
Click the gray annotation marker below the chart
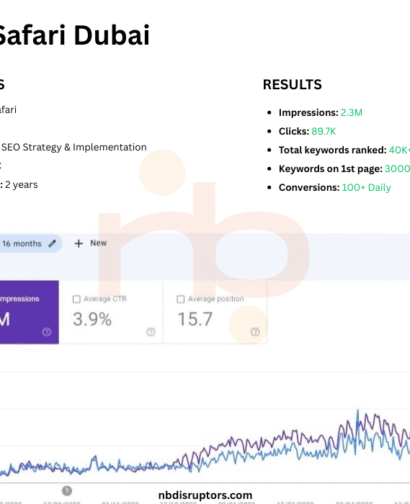(67, 491)
